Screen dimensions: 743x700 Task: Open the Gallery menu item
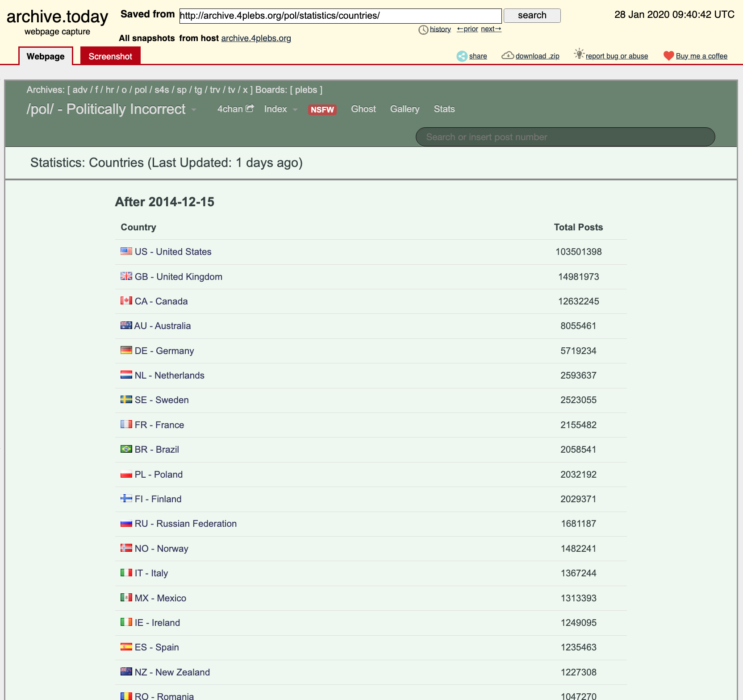pyautogui.click(x=405, y=109)
